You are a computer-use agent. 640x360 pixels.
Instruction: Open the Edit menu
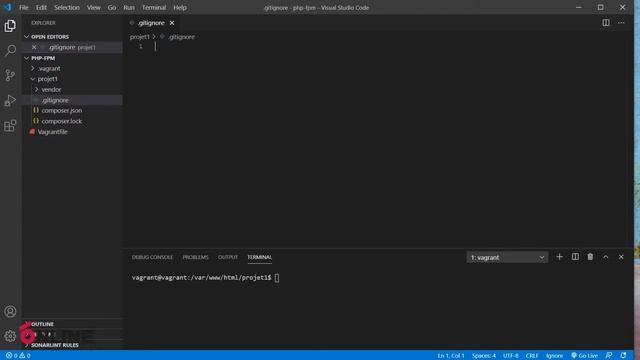[41, 7]
